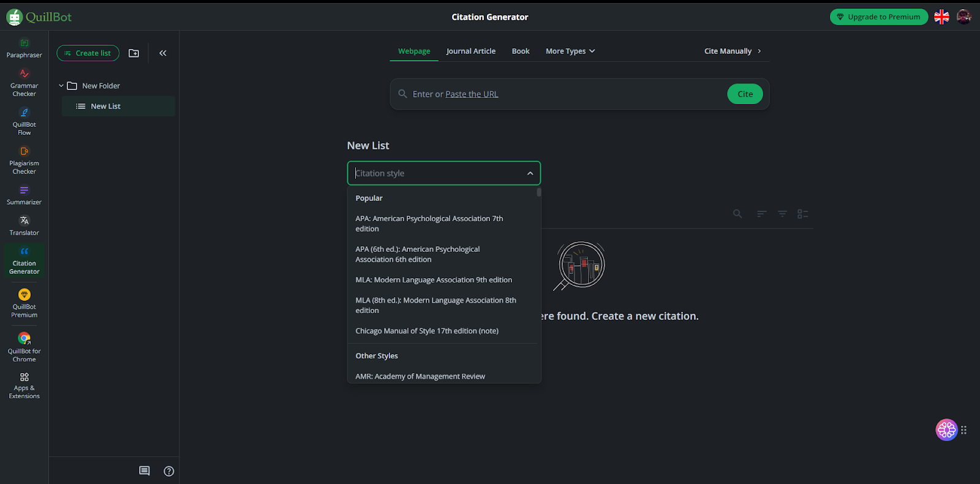Select New List in the folder tree
The height and width of the screenshot is (484, 980).
pos(118,106)
